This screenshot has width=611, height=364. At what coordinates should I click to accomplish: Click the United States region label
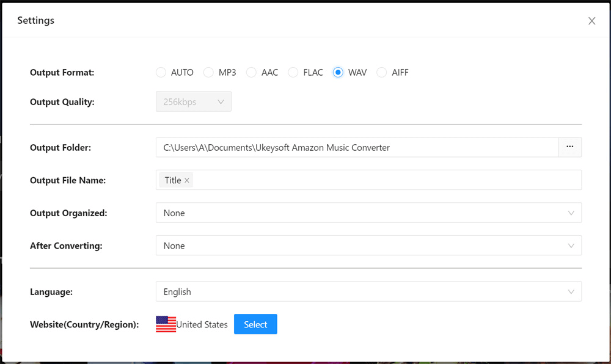pos(202,324)
